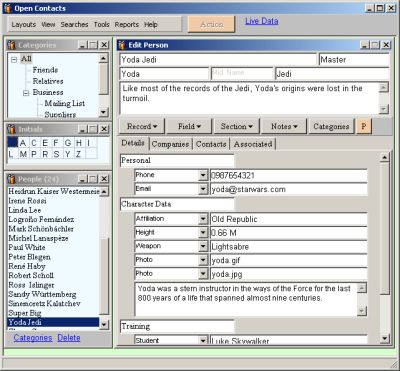Image resolution: width=400 pixels, height=371 pixels.
Task: Click the Delete link below People list
Action: tap(69, 338)
